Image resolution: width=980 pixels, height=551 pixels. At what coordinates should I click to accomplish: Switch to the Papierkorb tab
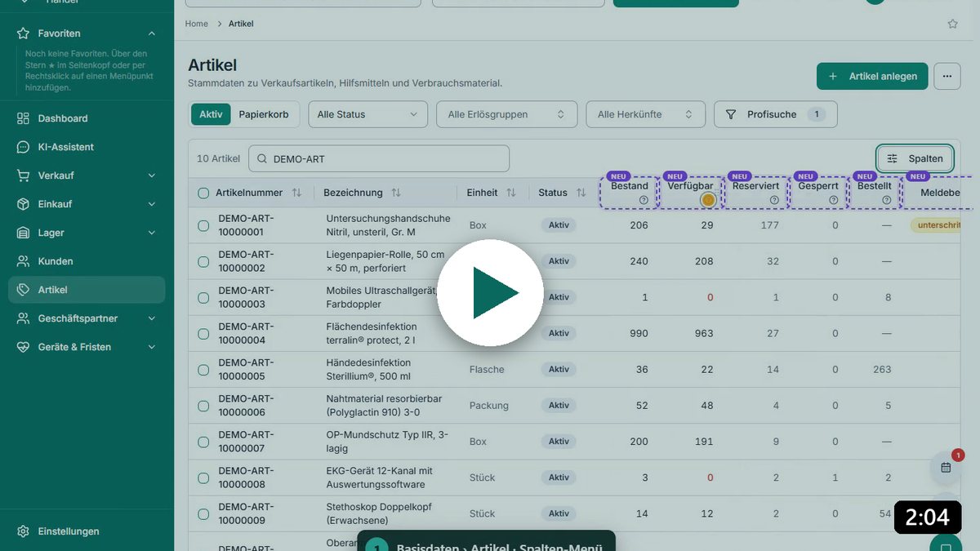264,114
